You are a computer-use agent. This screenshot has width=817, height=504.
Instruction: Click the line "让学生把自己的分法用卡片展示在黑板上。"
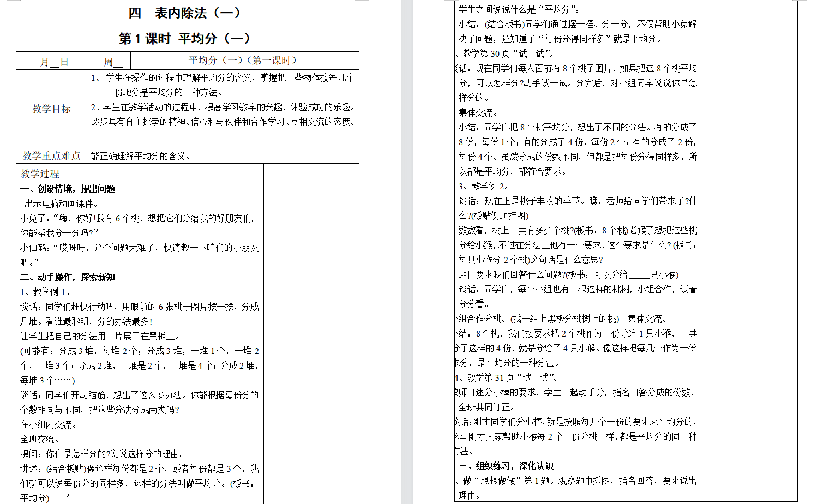point(100,336)
